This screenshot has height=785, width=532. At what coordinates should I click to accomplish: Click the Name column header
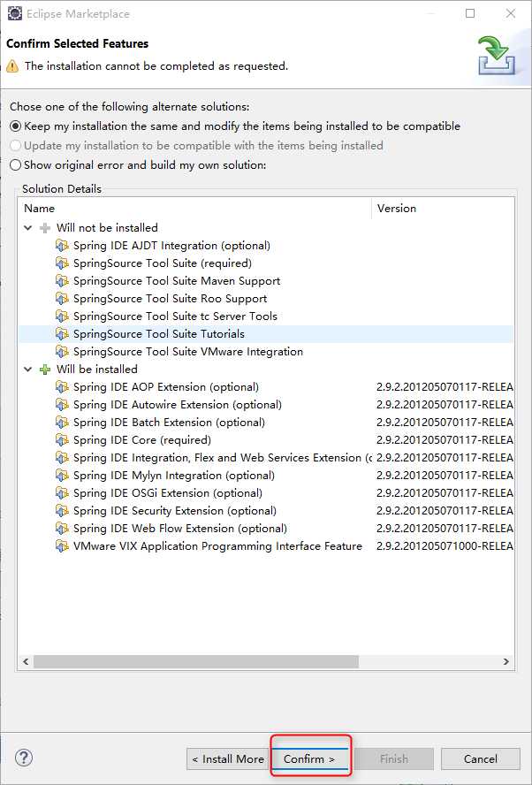(x=195, y=209)
